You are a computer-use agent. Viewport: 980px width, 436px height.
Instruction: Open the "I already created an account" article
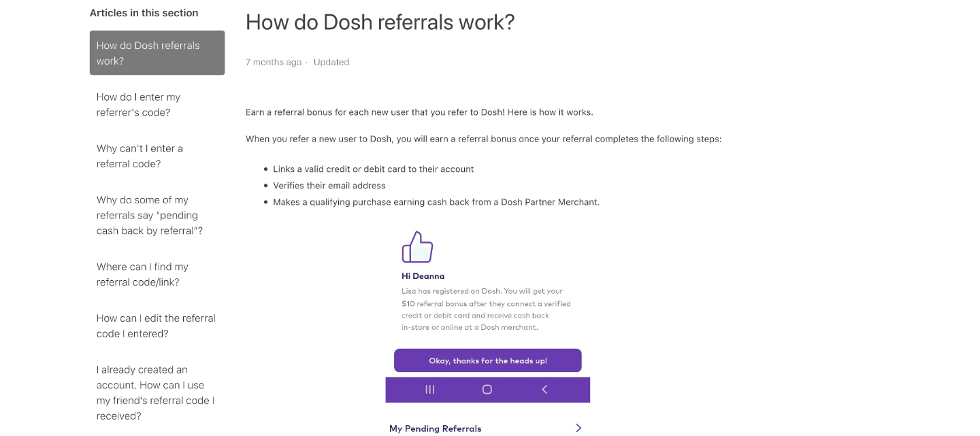tap(155, 392)
